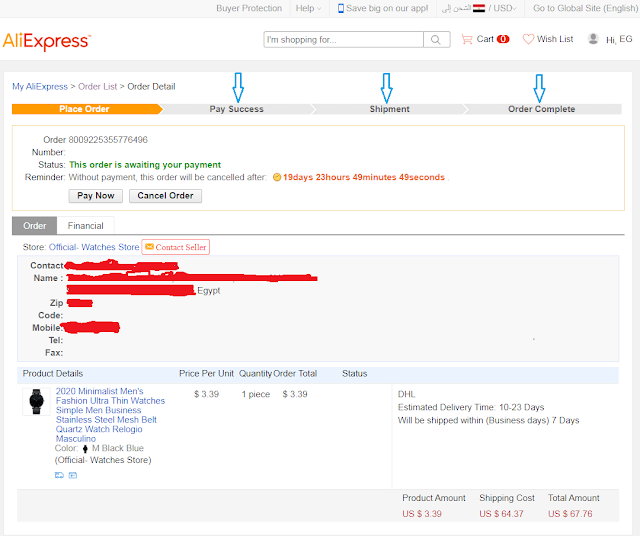This screenshot has height=536, width=640.
Task: Switch to the Order tab
Action: [35, 225]
